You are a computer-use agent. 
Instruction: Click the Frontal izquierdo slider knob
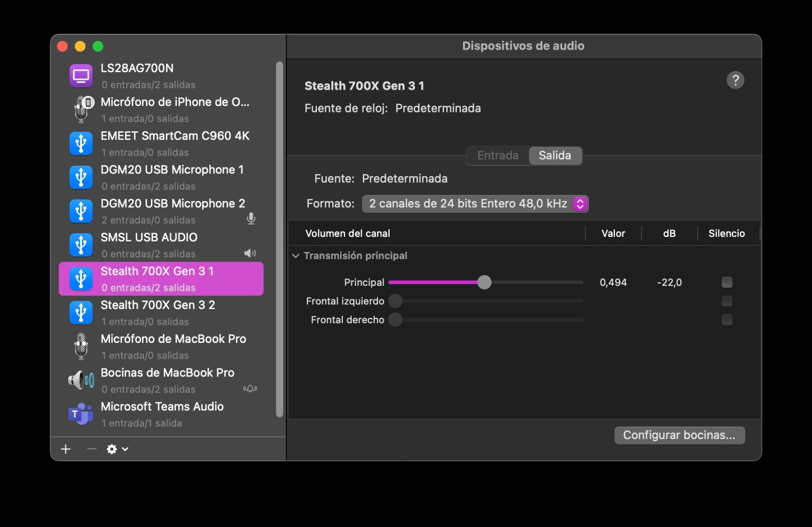[395, 301]
